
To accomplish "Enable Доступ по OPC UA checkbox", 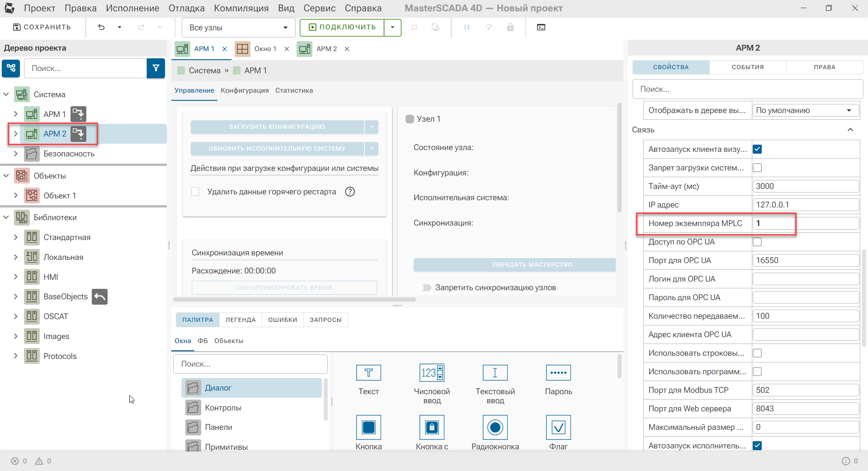I will (757, 242).
